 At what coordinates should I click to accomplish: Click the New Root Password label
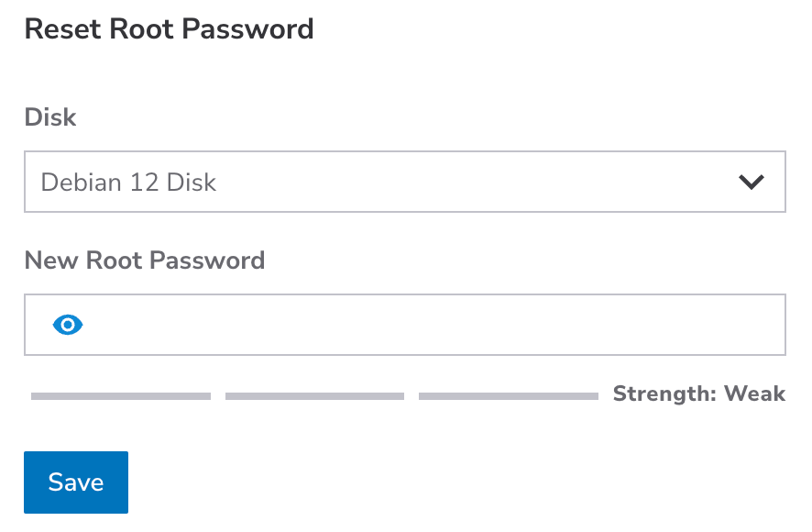pos(145,260)
